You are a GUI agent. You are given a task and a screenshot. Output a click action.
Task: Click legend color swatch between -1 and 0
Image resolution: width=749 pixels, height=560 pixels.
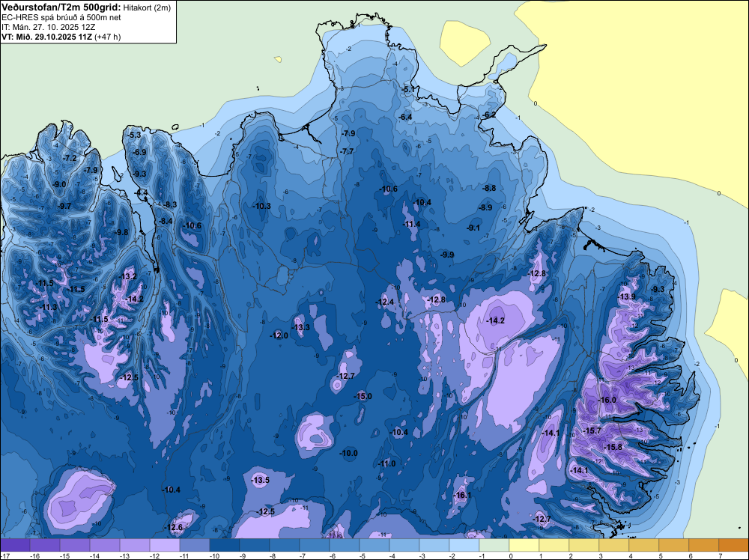coord(495,544)
